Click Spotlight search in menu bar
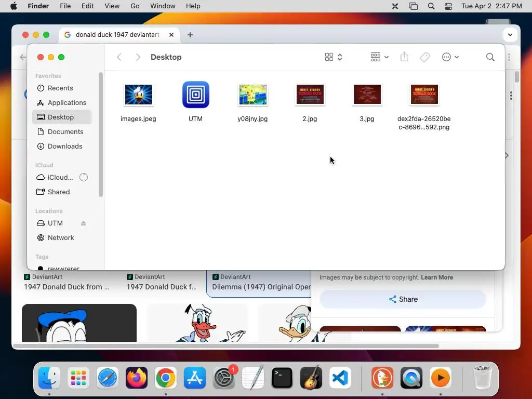This screenshot has height=399, width=532. (431, 6)
